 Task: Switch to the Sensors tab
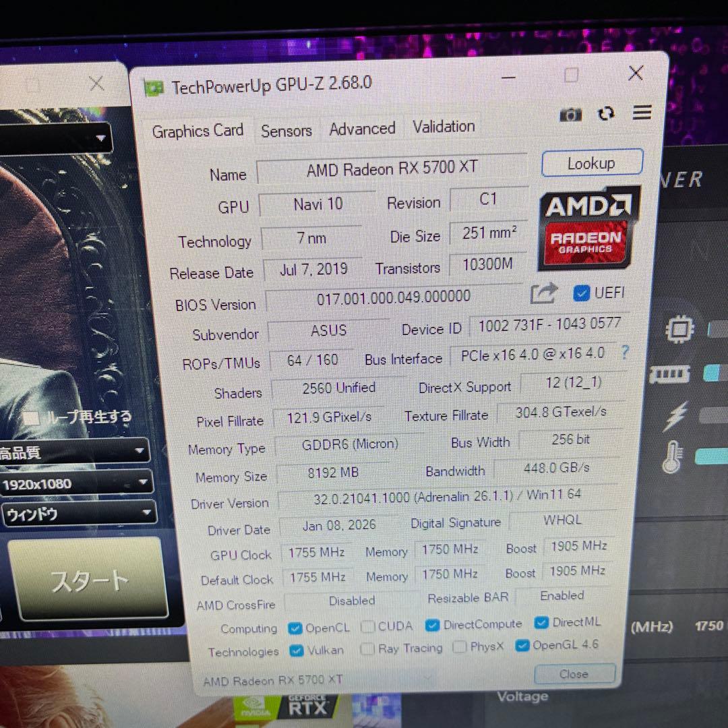pos(286,131)
